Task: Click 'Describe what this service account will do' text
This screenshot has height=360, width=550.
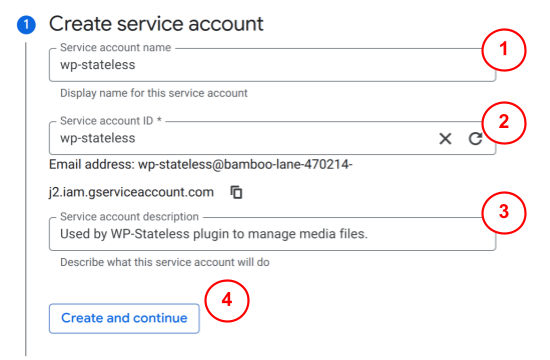Action: tap(165, 262)
